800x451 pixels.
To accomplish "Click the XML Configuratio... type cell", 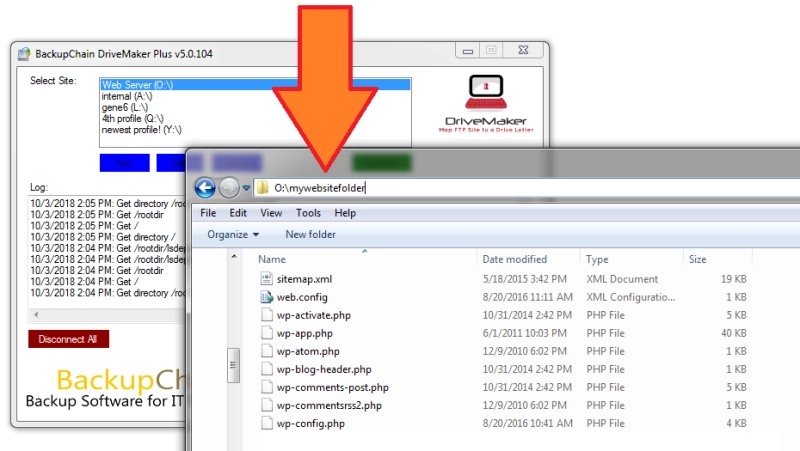I will 631,297.
